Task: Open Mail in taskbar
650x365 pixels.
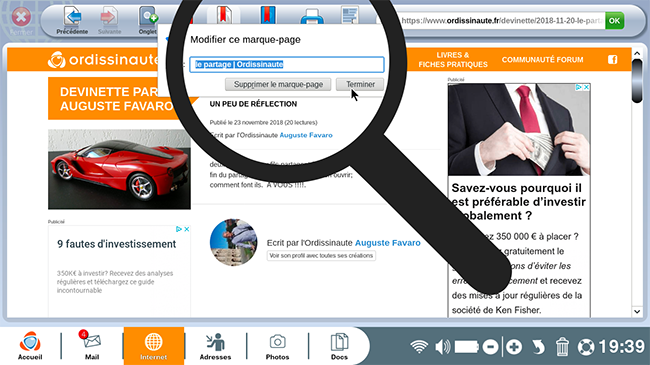Action: (92, 346)
